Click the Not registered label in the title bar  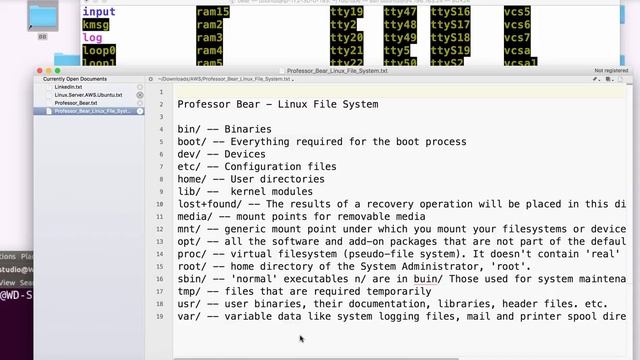[x=611, y=71]
